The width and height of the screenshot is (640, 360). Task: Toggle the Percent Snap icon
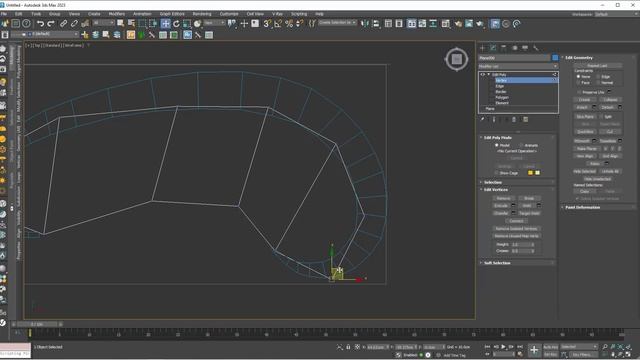(x=289, y=24)
